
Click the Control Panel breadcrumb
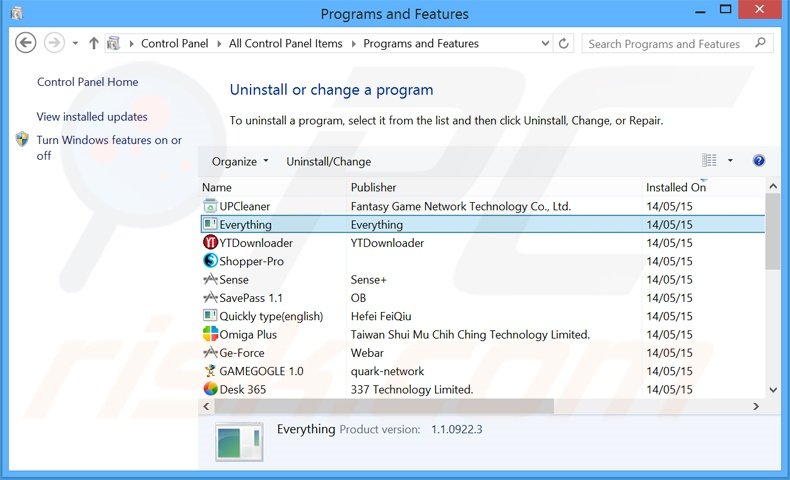pos(174,43)
